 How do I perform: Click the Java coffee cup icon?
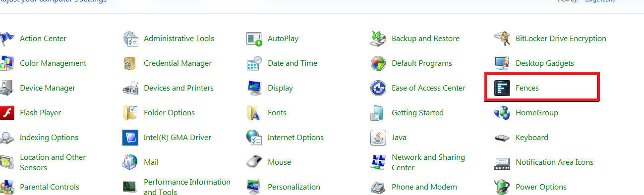[378, 138]
